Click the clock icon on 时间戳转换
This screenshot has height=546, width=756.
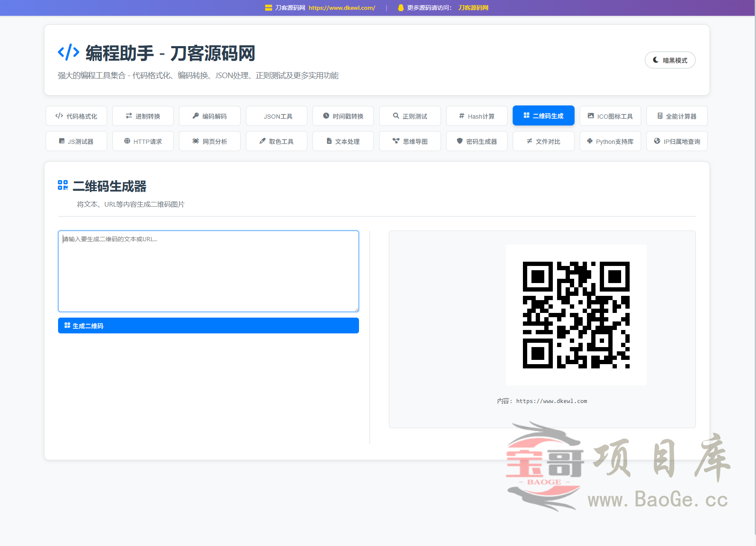coord(326,116)
